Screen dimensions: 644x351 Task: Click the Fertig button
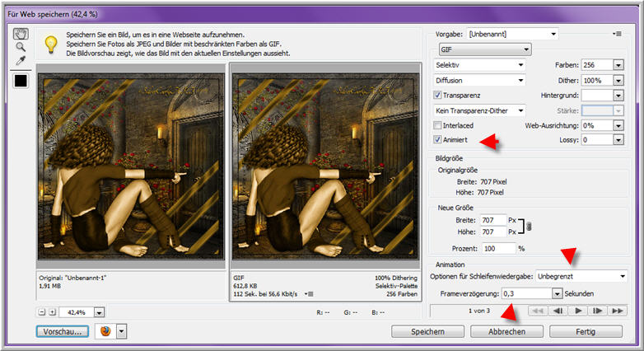pos(586,332)
